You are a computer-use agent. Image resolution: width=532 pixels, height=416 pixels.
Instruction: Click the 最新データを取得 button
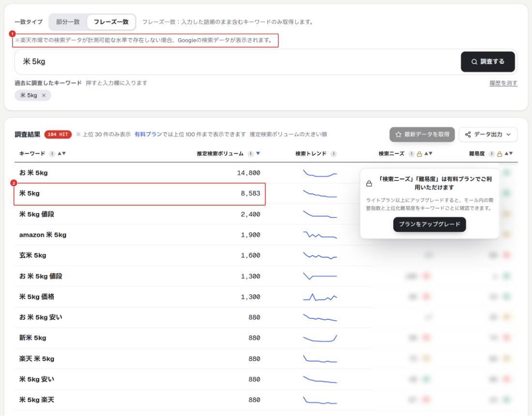(422, 134)
